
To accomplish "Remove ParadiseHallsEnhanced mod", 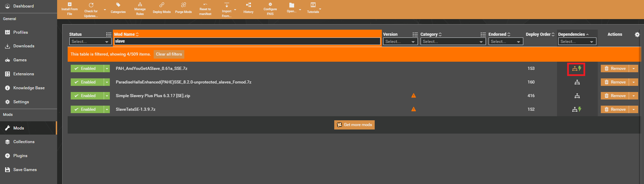I will tap(615, 82).
